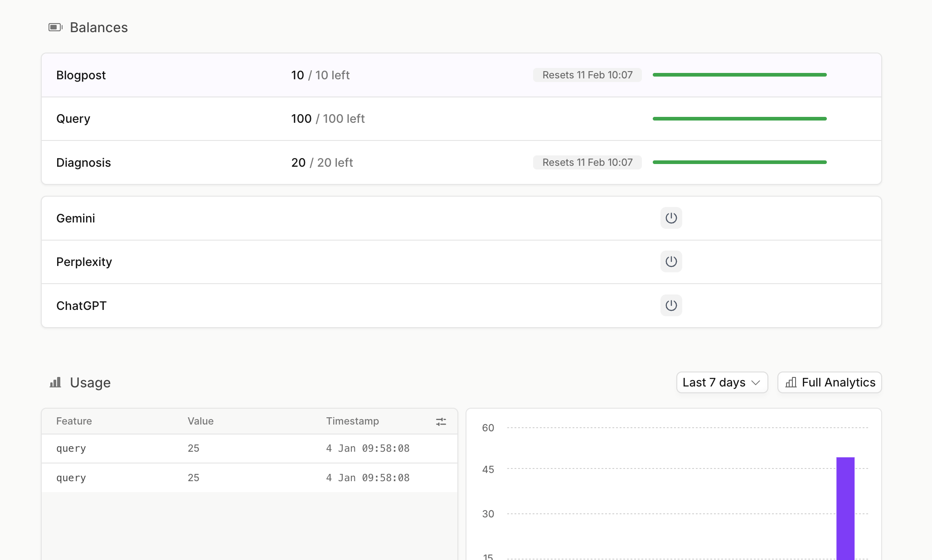This screenshot has height=560, width=932.
Task: Click the Diagnosis reset date badge
Action: tap(587, 162)
